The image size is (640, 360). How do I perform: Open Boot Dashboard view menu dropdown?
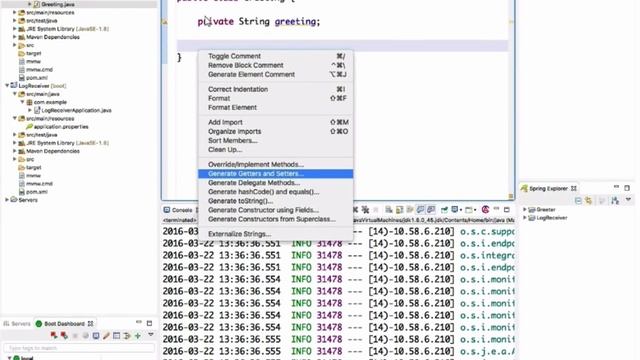tap(151, 335)
